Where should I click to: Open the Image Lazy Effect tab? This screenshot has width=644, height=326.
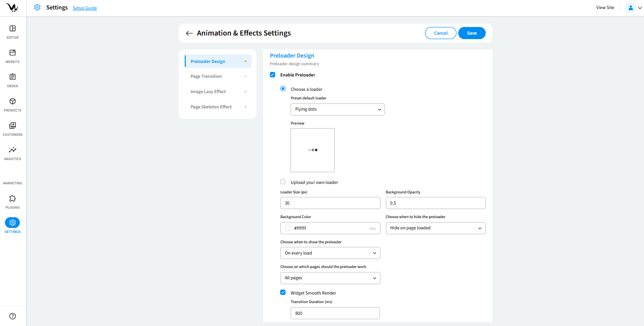(208, 92)
